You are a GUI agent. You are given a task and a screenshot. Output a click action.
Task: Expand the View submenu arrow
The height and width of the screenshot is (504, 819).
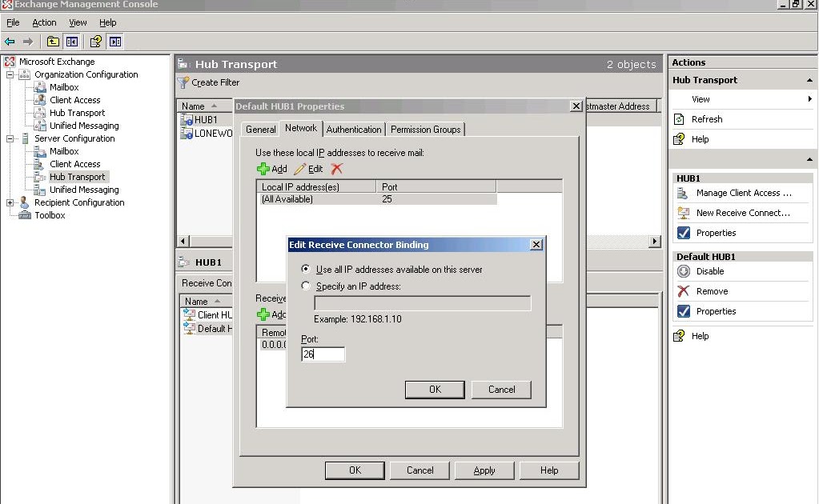[x=809, y=99]
